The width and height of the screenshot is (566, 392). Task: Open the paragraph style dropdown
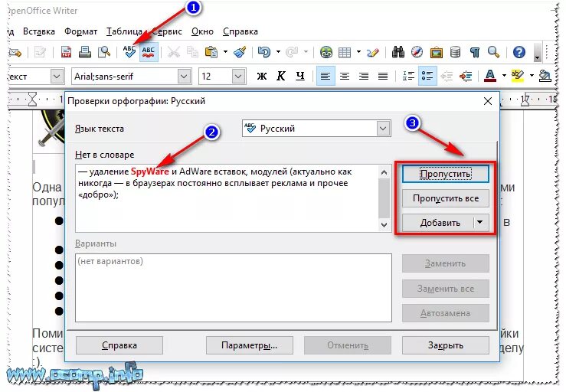coord(57,76)
